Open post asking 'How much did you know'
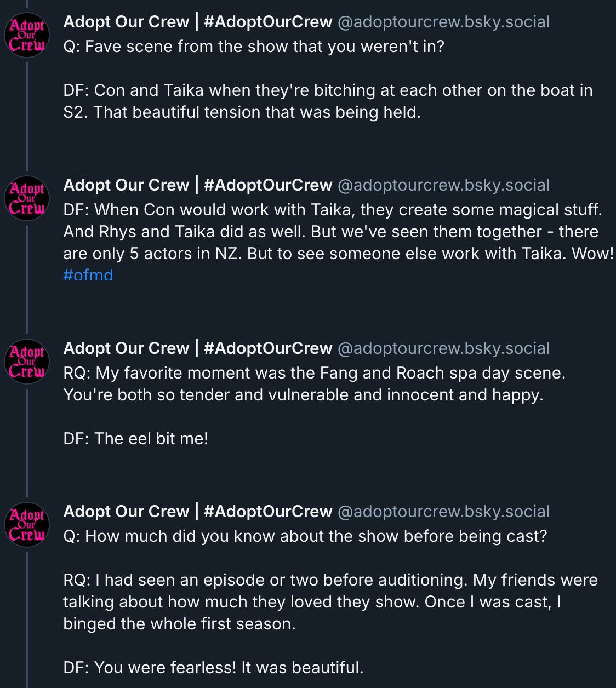Screen dimensions: 616x688 point(305,536)
